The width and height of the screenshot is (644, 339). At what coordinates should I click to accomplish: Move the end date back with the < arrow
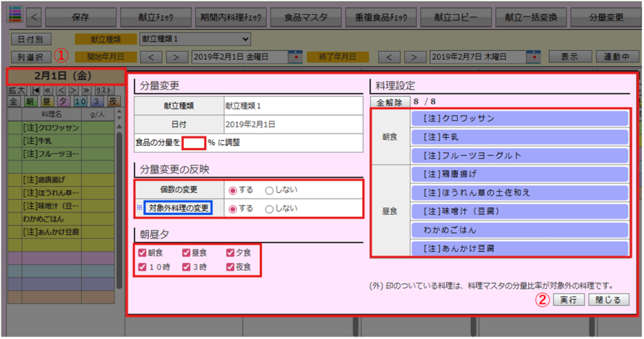389,57
